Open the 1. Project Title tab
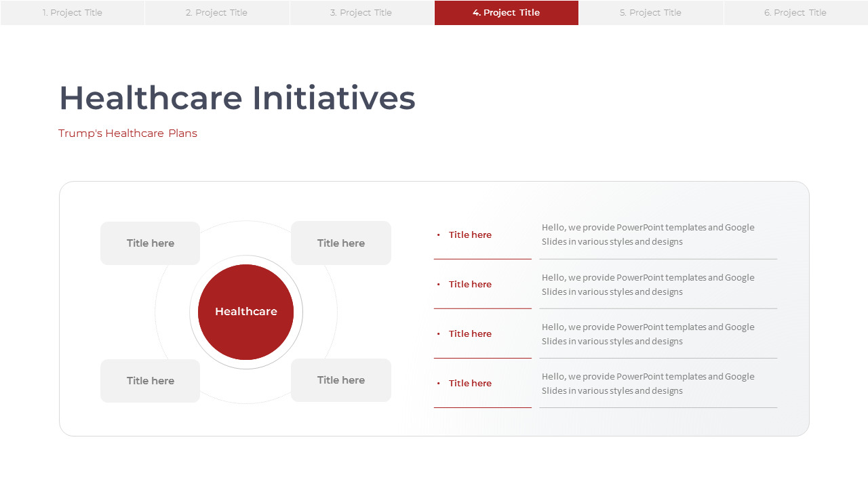Viewport: 868px width, 488px height. (73, 13)
